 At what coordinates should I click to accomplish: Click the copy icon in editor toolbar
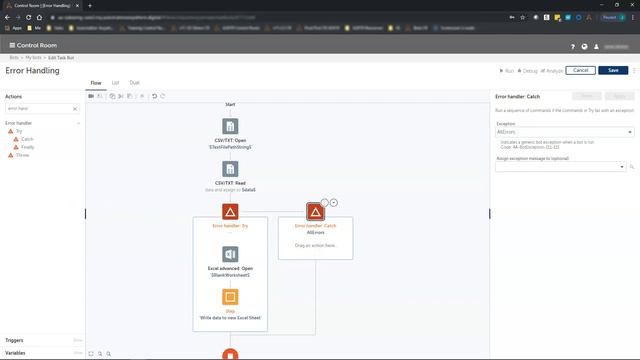(x=112, y=96)
